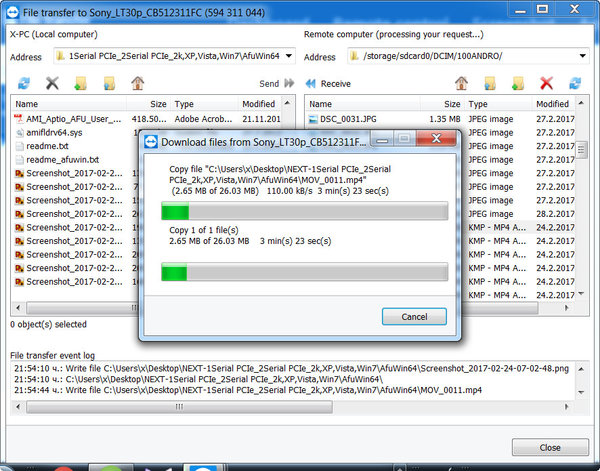Delete selected remote file with red X
This screenshot has height=471, width=600.
[x=546, y=83]
